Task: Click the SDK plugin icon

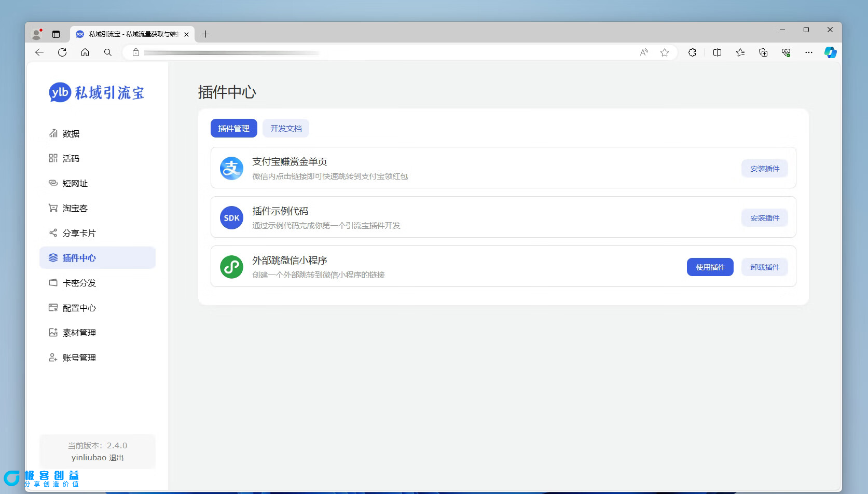Action: coord(231,217)
